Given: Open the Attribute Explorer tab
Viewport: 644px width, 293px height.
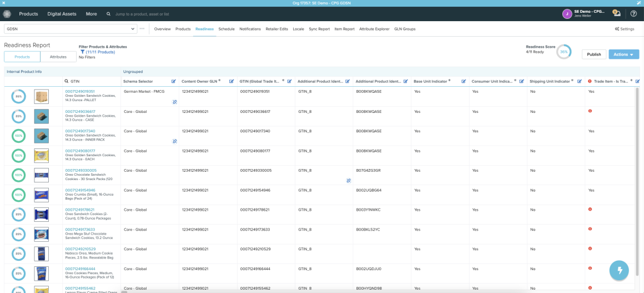Looking at the screenshot, I should pyautogui.click(x=374, y=29).
